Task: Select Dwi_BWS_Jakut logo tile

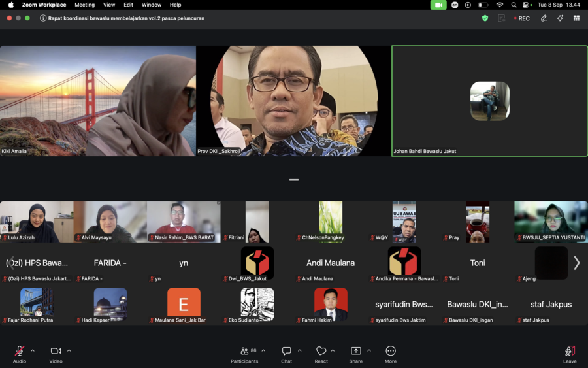Action: [x=257, y=263]
